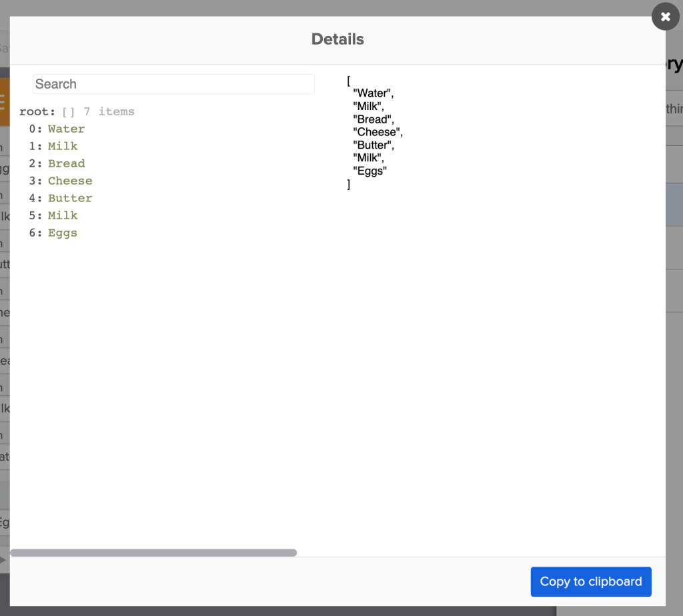The width and height of the screenshot is (683, 616).
Task: Select the Water entry at index 0
Action: 66,129
